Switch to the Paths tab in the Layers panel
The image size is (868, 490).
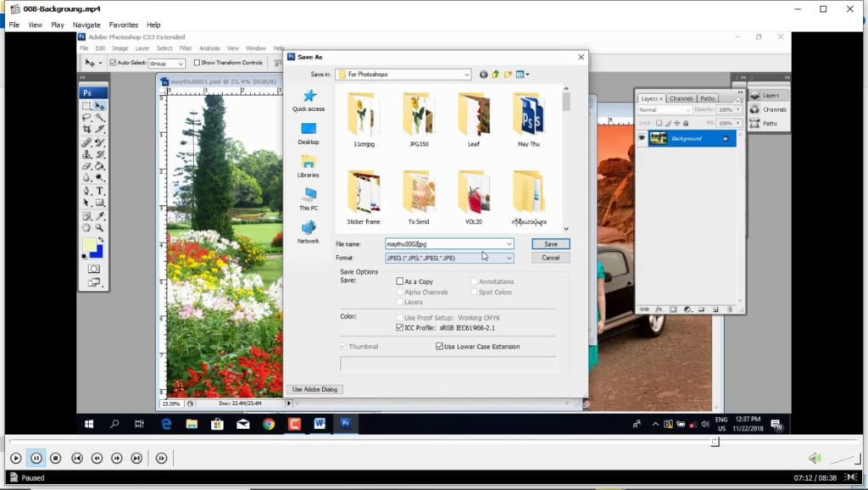click(708, 98)
